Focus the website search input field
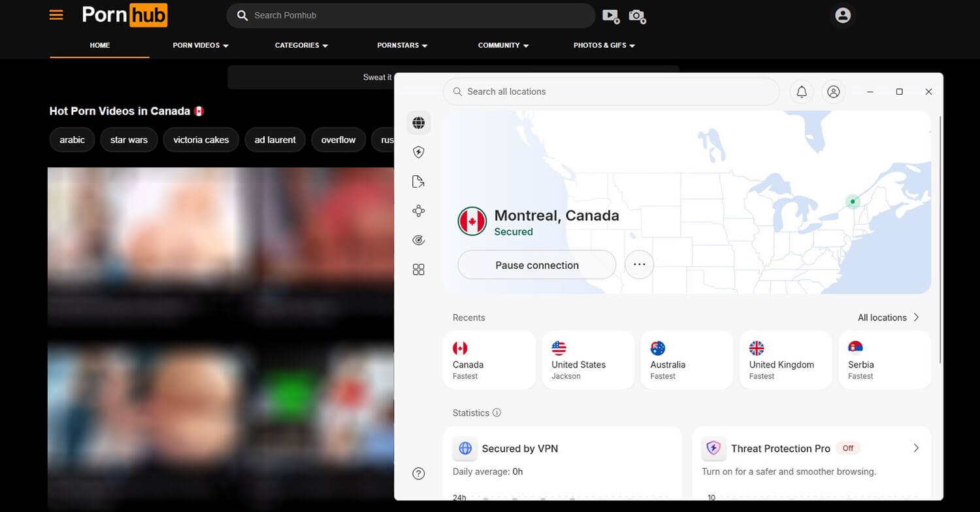This screenshot has width=980, height=512. pos(411,15)
